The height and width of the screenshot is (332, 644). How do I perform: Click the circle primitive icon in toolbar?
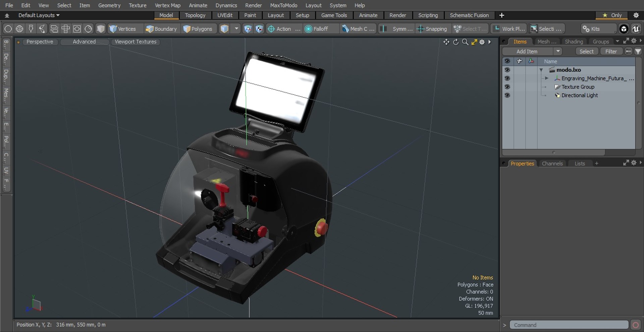tap(8, 29)
